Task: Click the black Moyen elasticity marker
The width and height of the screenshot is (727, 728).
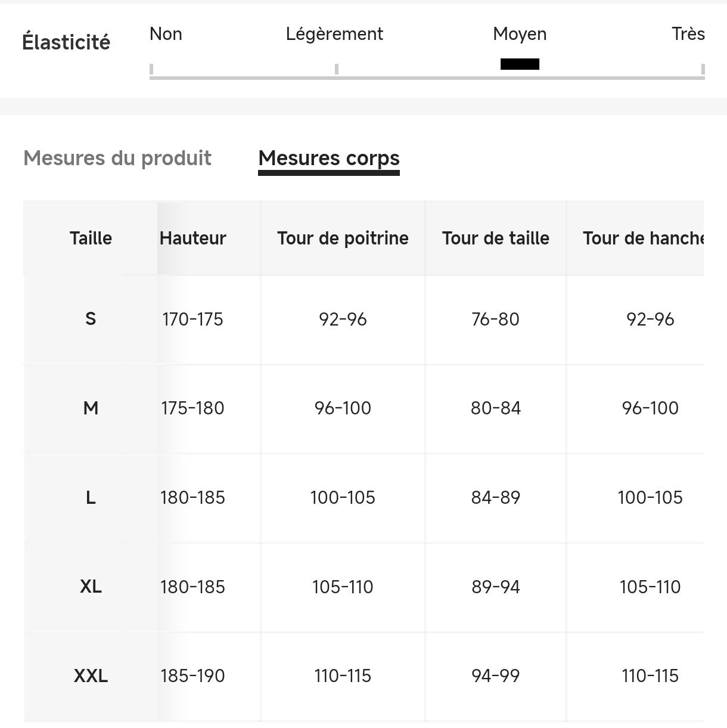Action: (x=520, y=64)
